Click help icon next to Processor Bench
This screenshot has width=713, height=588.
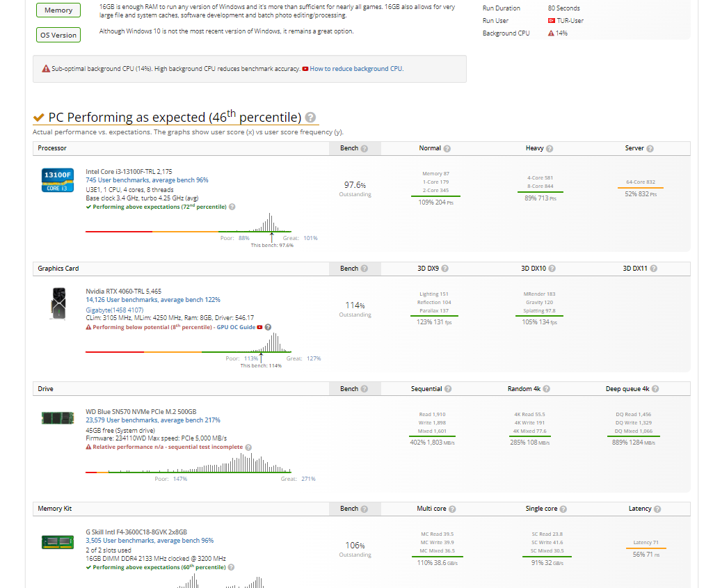pos(364,148)
